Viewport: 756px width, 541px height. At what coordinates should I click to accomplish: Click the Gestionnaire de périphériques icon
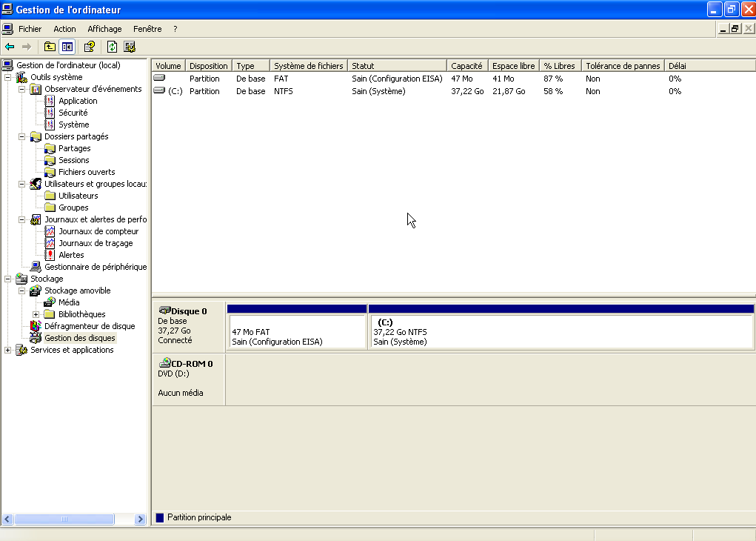pyautogui.click(x=36, y=267)
